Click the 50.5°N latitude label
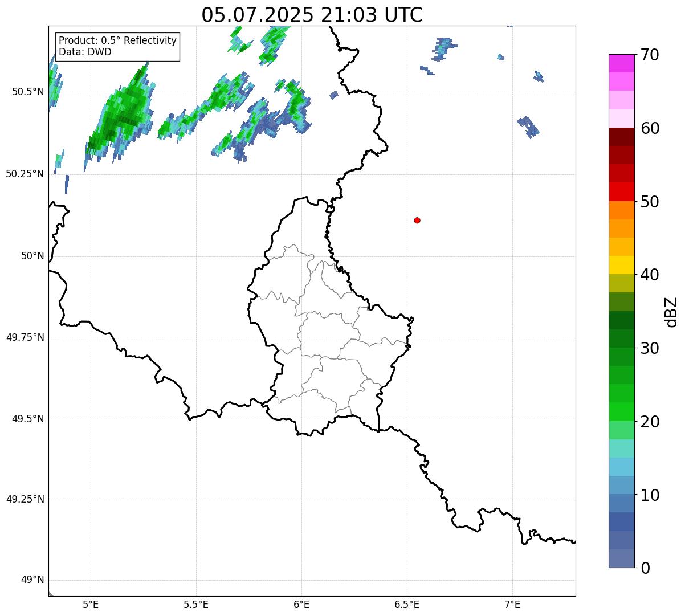 point(28,92)
